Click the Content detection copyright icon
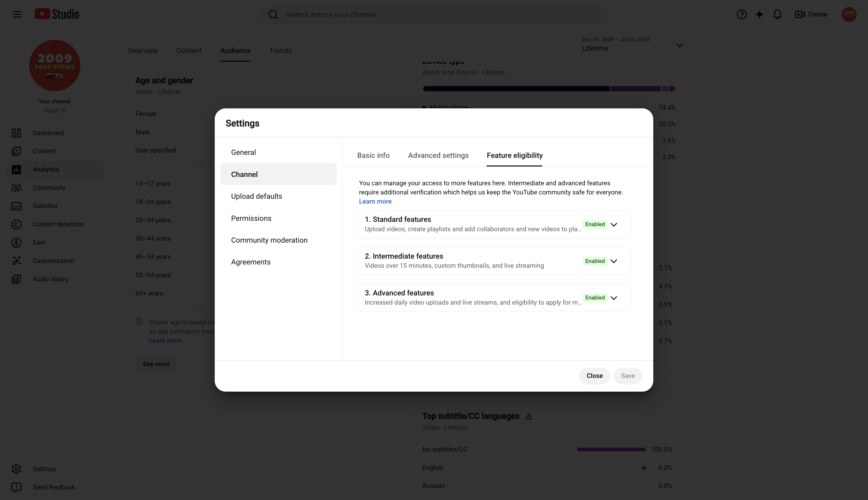 tap(16, 224)
